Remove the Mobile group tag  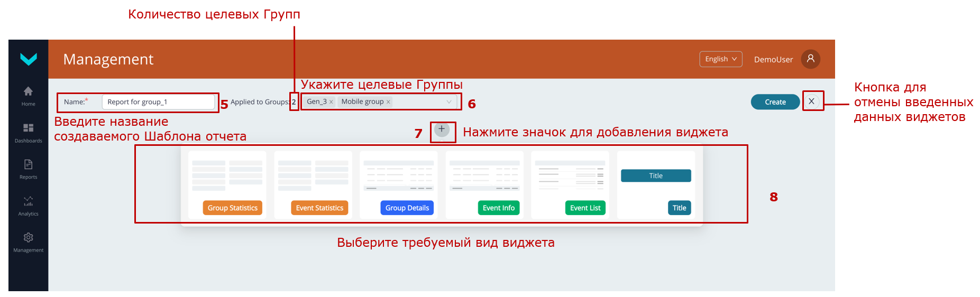coord(388,102)
